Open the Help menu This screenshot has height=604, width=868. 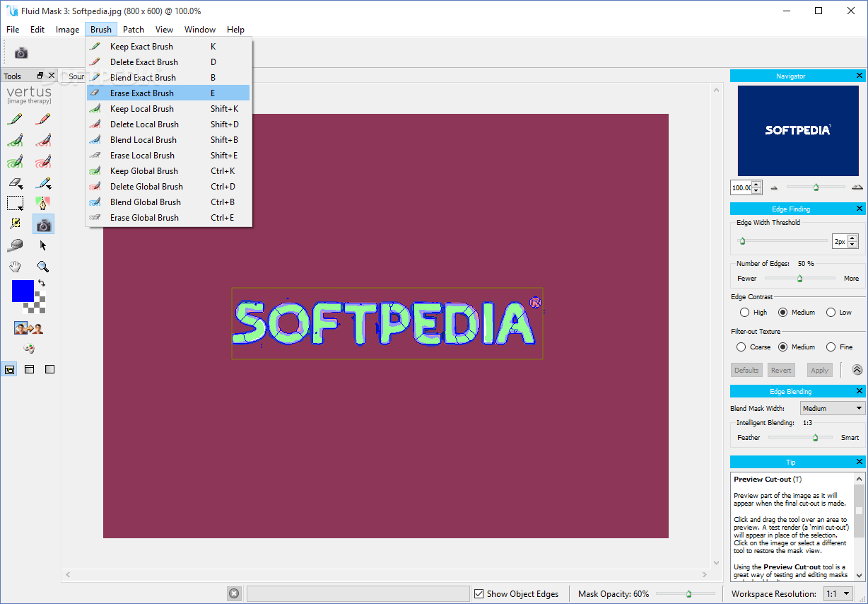click(x=235, y=30)
